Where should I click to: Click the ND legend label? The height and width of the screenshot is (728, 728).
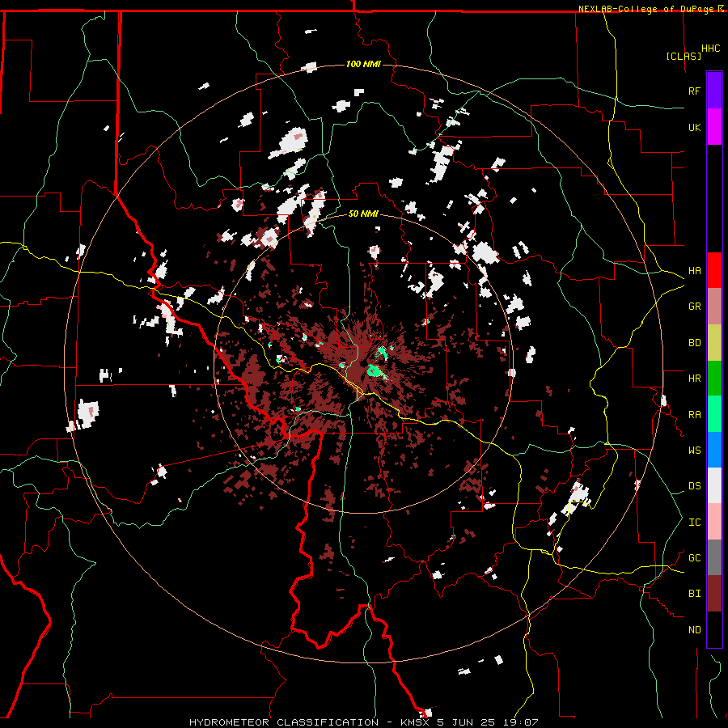click(x=694, y=629)
